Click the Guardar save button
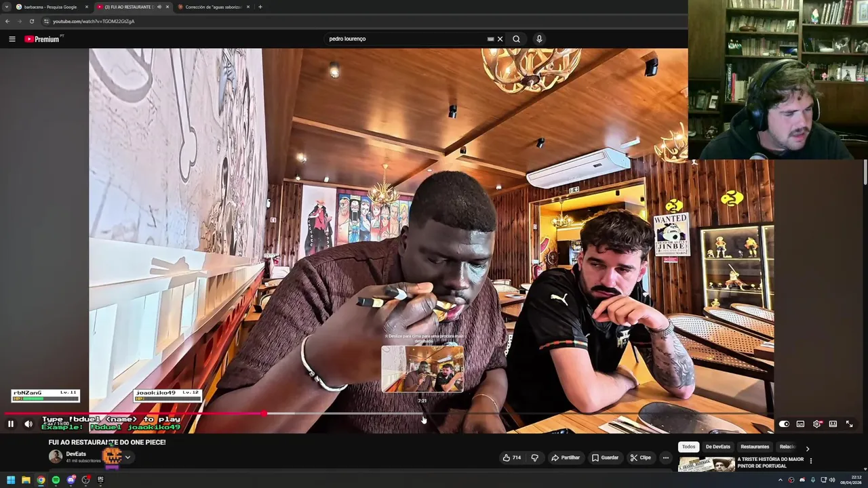 click(x=605, y=457)
